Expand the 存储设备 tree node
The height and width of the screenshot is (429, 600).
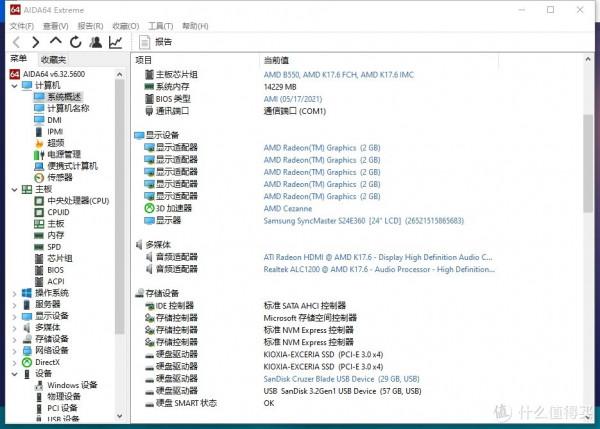click(x=14, y=339)
